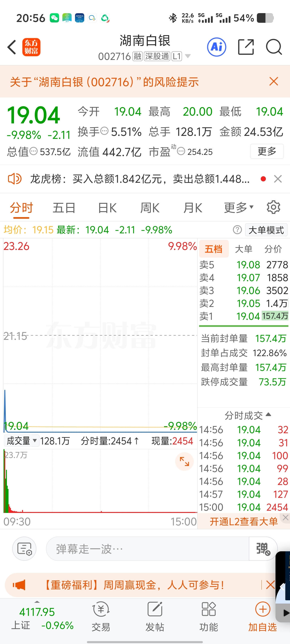Switch to the 五日 chart tab
The image size is (290, 644).
click(x=64, y=208)
